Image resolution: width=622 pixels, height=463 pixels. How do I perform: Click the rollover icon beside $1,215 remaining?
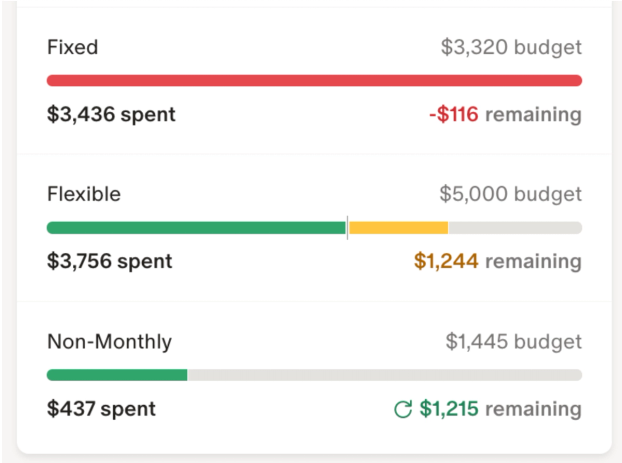tap(403, 409)
